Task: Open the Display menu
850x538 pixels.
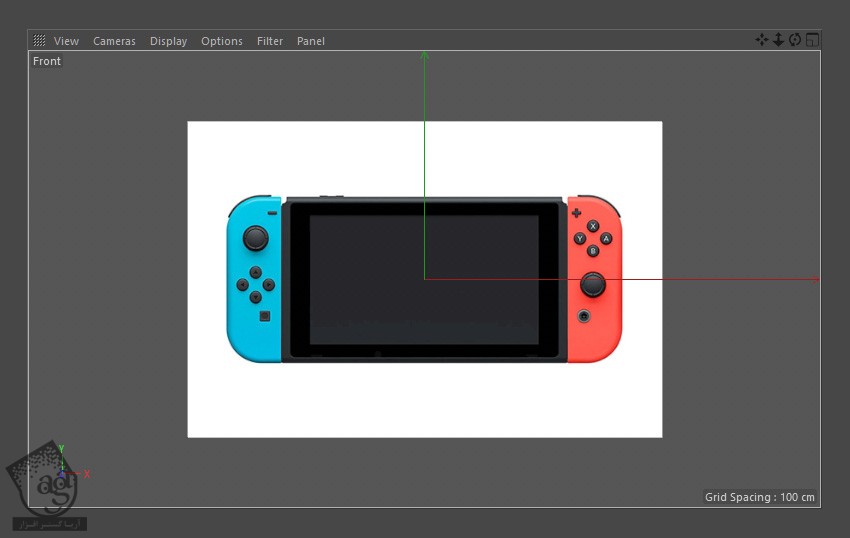Action: (168, 41)
